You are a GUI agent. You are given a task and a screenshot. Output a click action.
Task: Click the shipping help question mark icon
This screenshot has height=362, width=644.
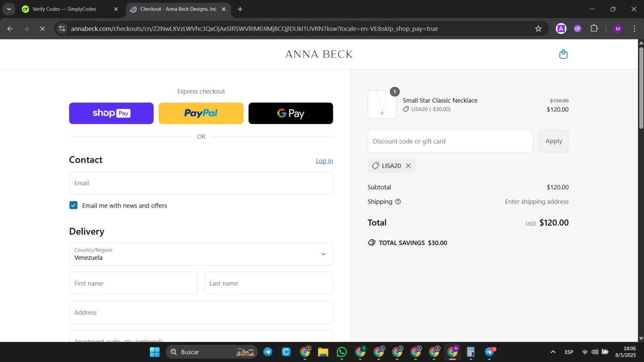tap(398, 202)
